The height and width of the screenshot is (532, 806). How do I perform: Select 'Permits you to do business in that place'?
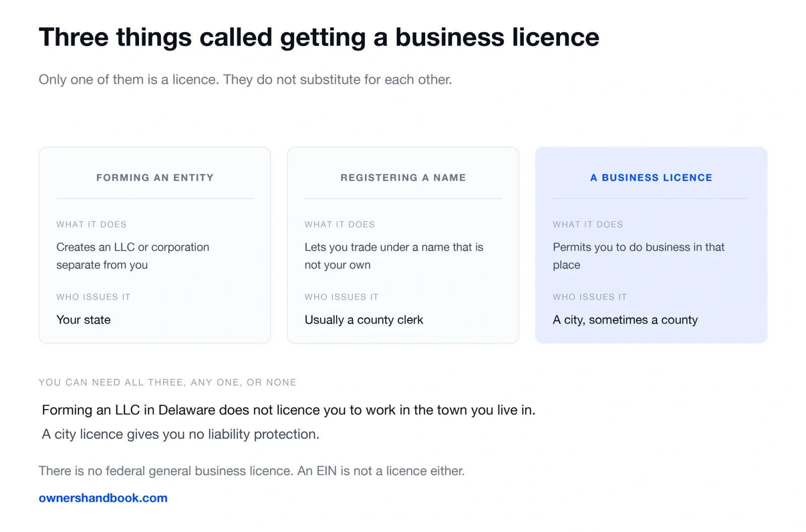click(x=638, y=256)
